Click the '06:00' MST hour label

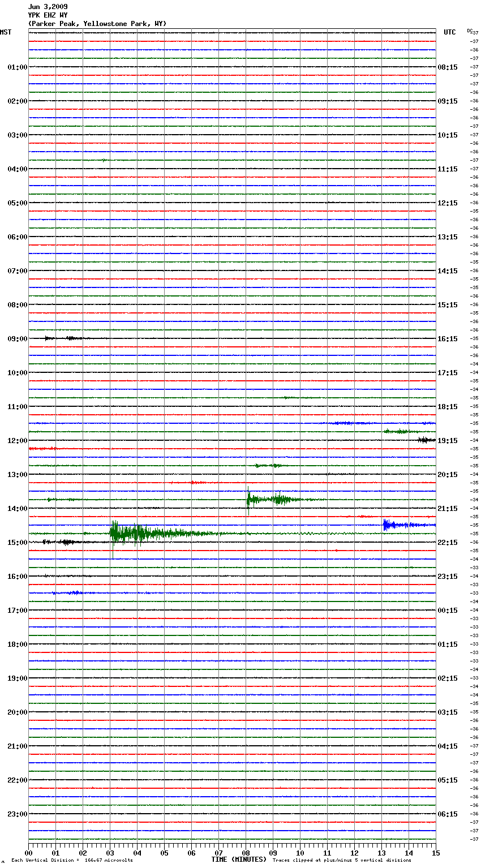18,237
